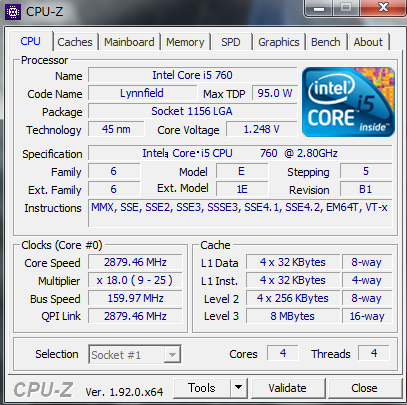Click the Stepping value '5'
The height and width of the screenshot is (405, 407).
[366, 171]
